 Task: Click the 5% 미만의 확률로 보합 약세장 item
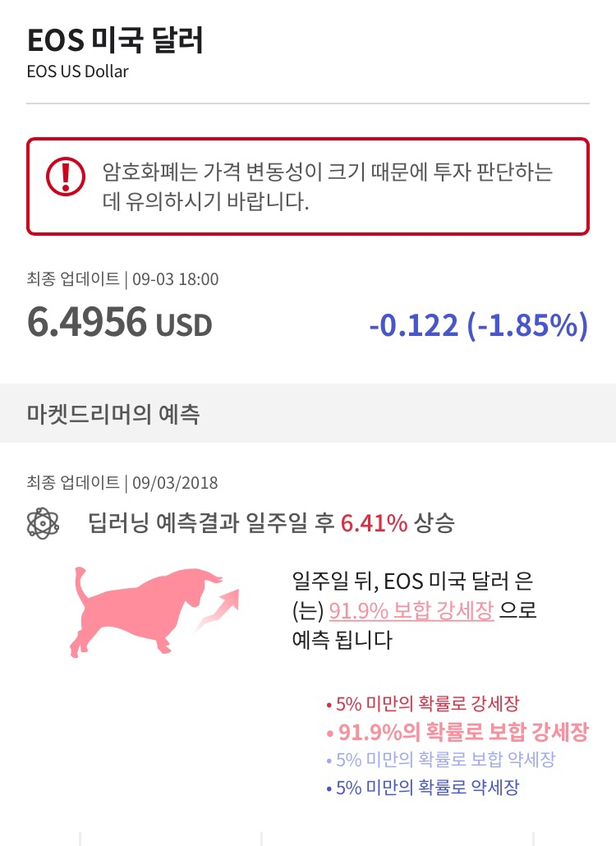[x=440, y=760]
